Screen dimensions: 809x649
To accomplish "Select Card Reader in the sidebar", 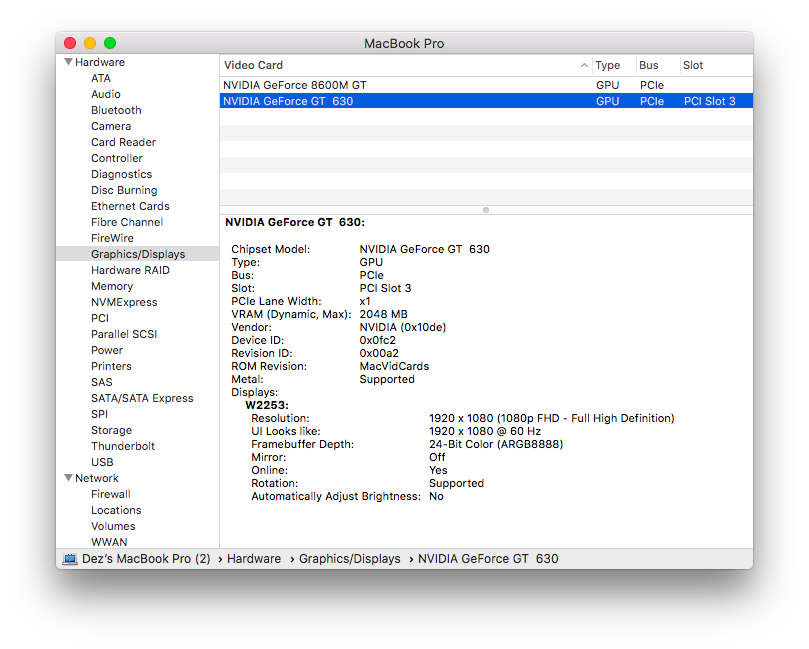I will (123, 142).
